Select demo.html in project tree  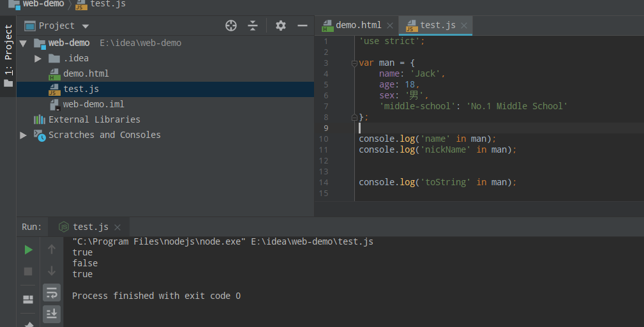click(86, 73)
